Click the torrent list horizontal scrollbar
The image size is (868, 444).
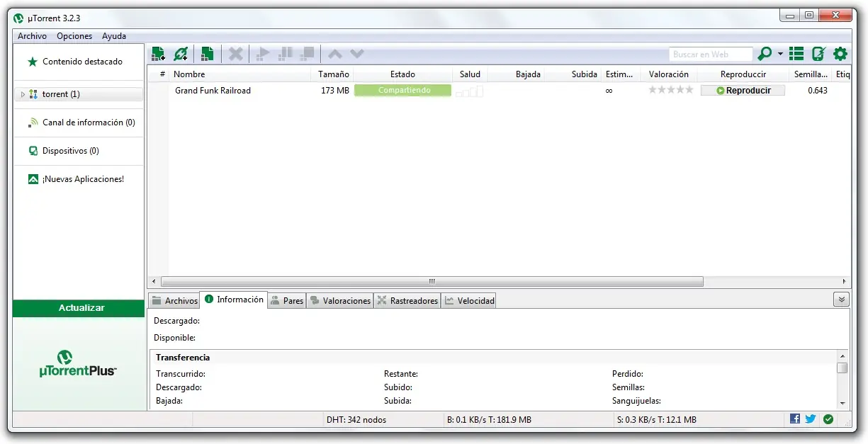[x=432, y=281]
